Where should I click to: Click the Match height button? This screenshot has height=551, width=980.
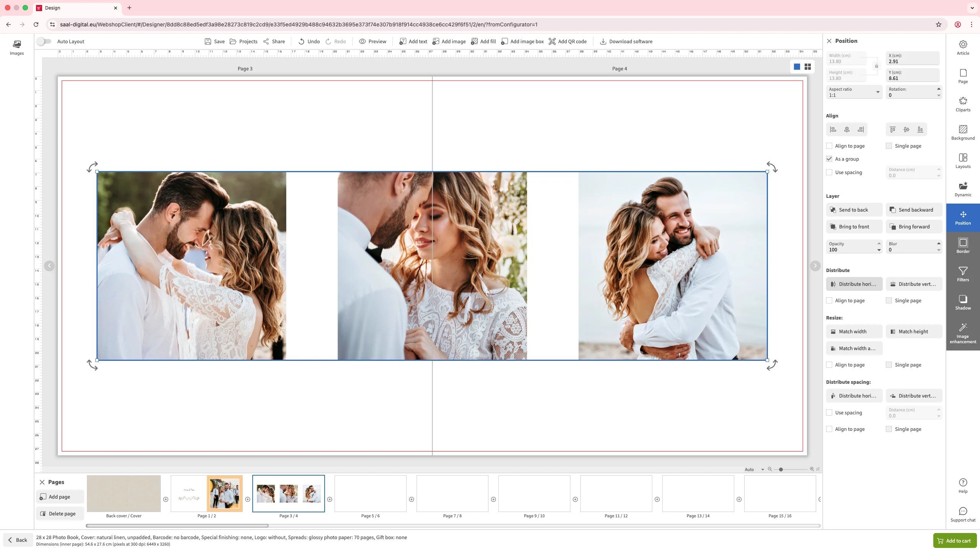(x=914, y=331)
